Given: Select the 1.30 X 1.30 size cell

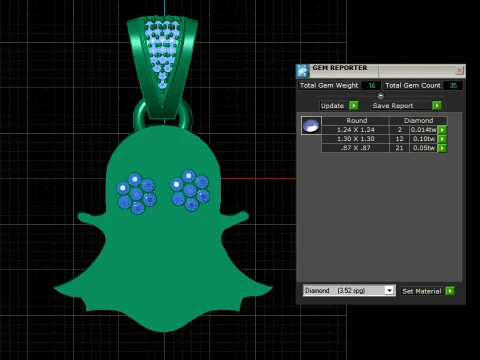Looking at the screenshot, I should pos(355,139).
